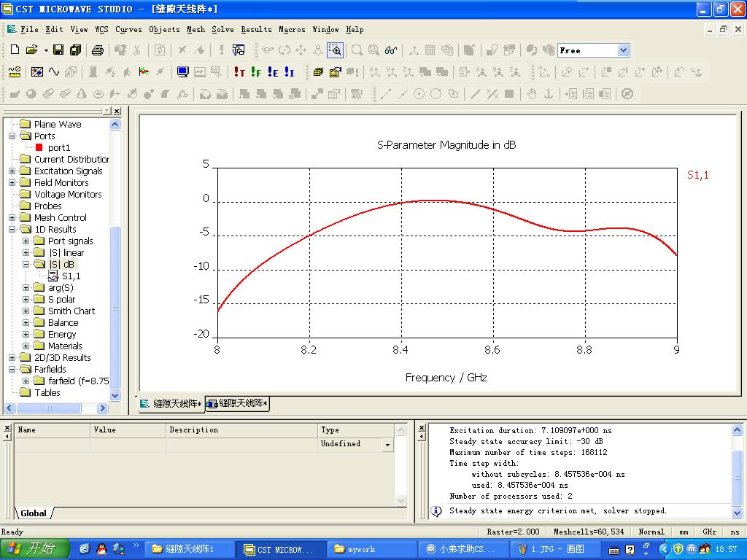
Task: Open the dropdown arrow next to Open icon
Action: tap(46, 50)
